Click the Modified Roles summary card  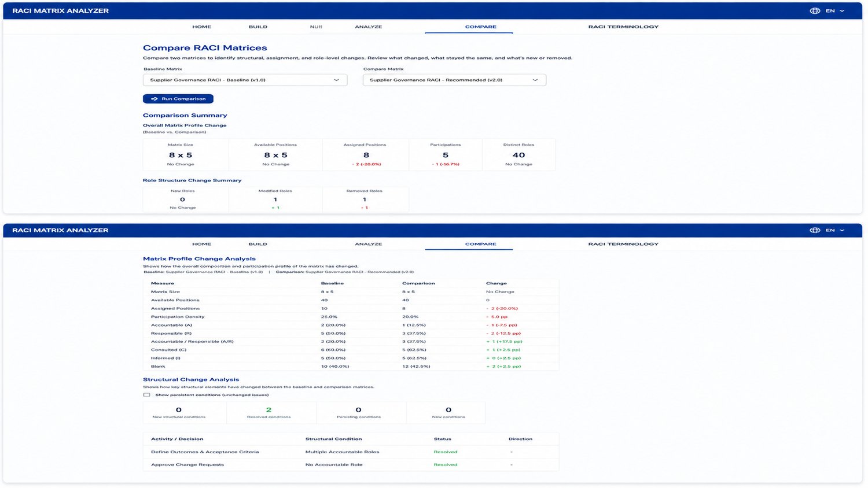pos(275,199)
